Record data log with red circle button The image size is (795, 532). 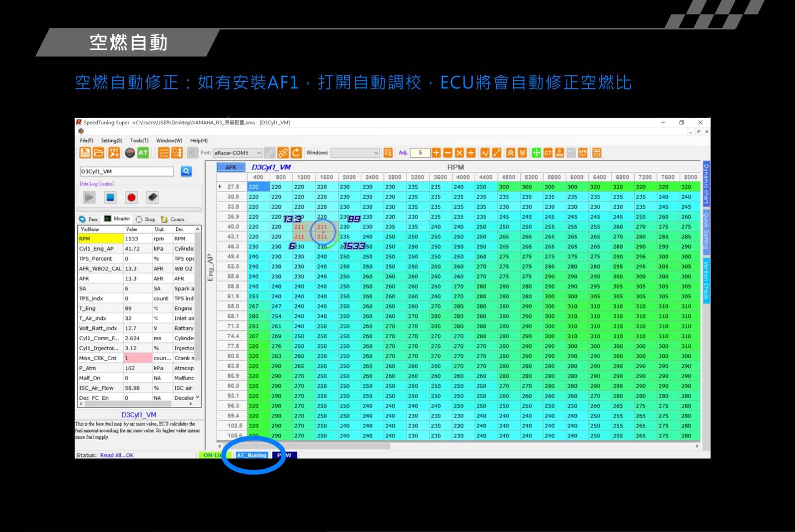pos(131,198)
